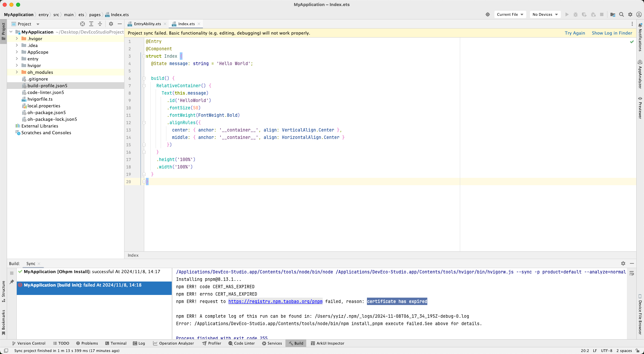
Task: Click the user account avatar icon
Action: pos(639,14)
